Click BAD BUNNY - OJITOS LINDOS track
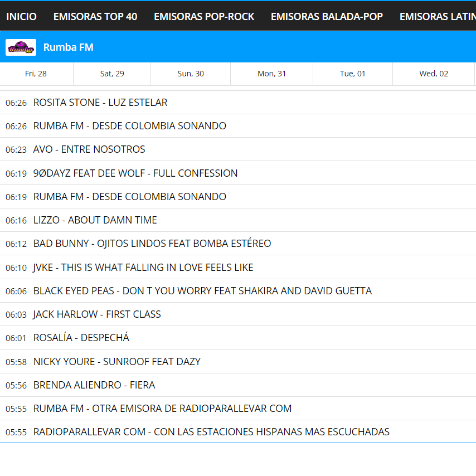The width and height of the screenshot is (476, 476). pos(238,244)
